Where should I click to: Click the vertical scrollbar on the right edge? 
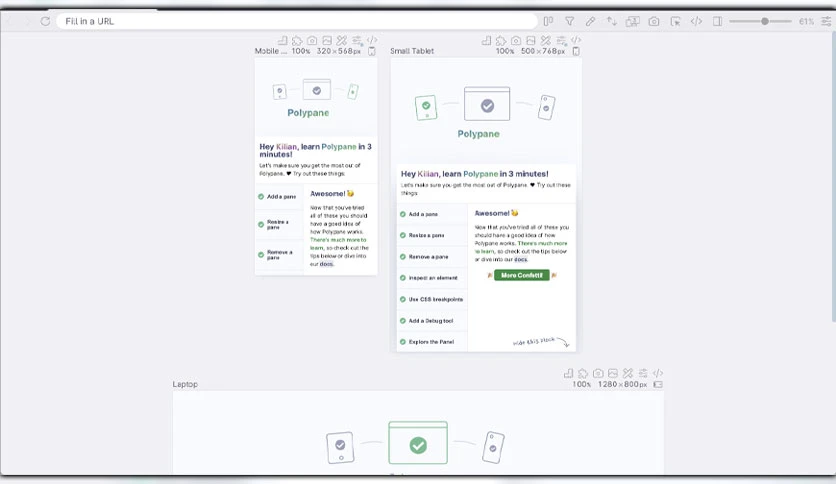point(833,176)
